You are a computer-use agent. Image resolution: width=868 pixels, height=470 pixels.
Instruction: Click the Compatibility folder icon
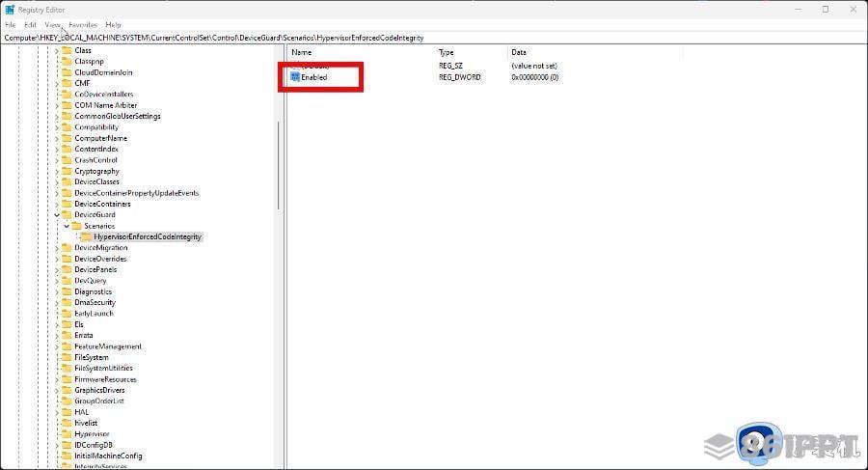67,127
